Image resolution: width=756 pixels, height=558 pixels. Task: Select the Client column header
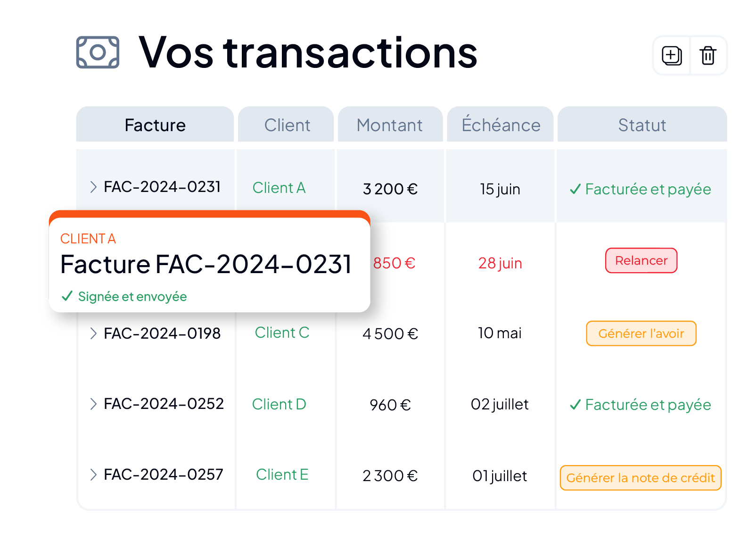[286, 124]
